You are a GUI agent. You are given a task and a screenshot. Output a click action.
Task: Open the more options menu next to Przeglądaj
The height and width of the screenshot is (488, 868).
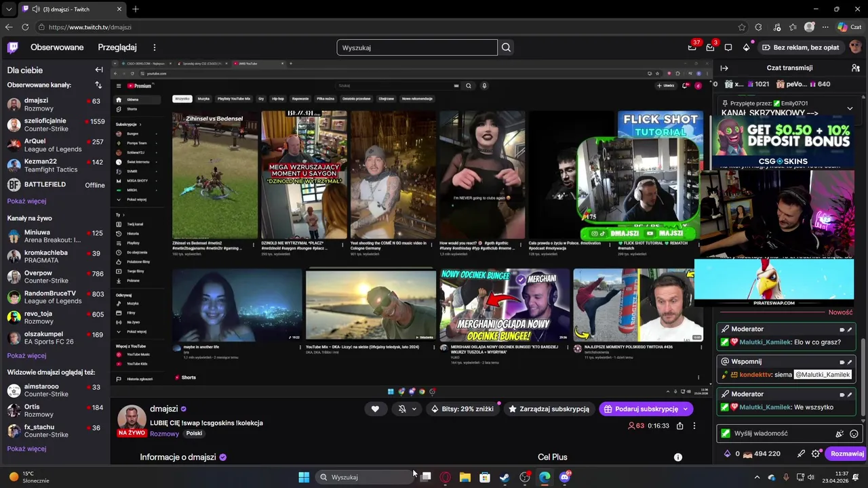[155, 47]
